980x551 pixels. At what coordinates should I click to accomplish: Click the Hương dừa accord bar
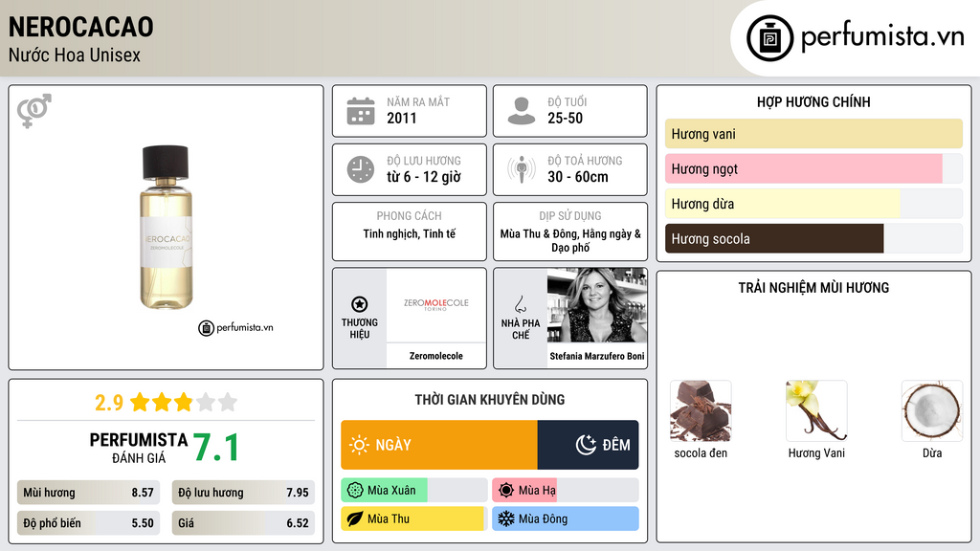[x=813, y=204]
